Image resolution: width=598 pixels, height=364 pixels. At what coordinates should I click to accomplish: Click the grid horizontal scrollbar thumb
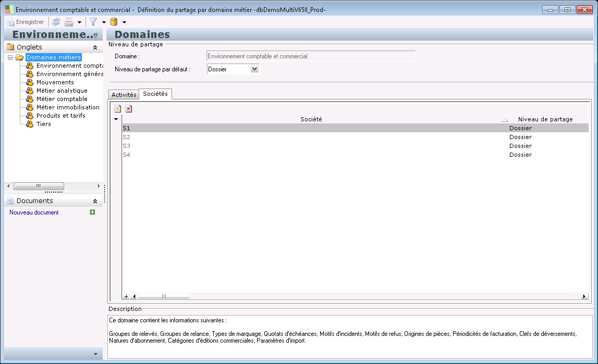(164, 296)
